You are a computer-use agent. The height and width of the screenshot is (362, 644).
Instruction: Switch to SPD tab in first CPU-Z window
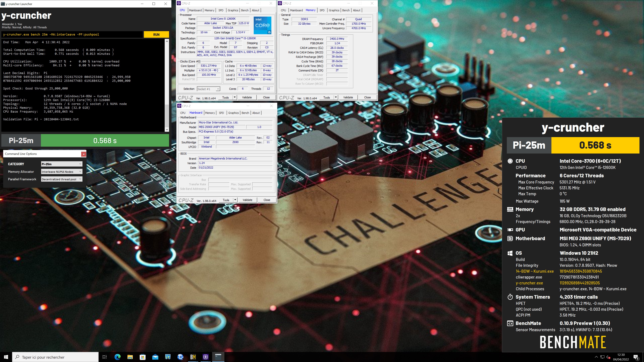221,10
